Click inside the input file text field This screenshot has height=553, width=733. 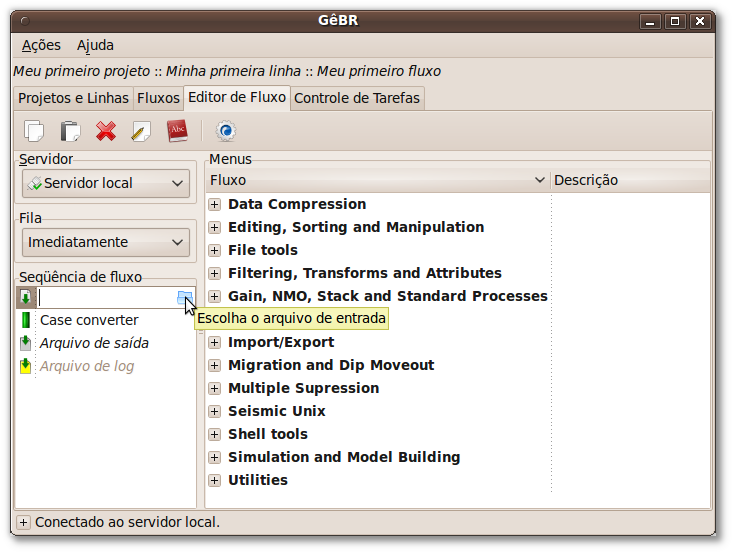[x=106, y=297]
